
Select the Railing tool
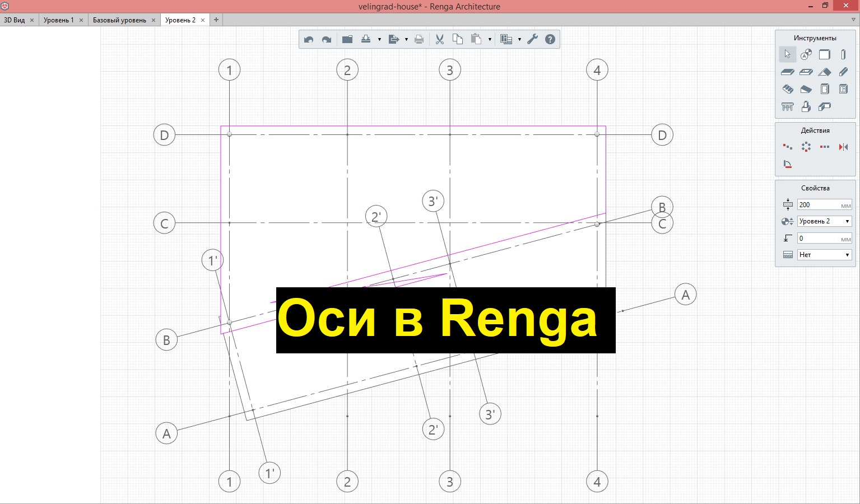[x=787, y=106]
